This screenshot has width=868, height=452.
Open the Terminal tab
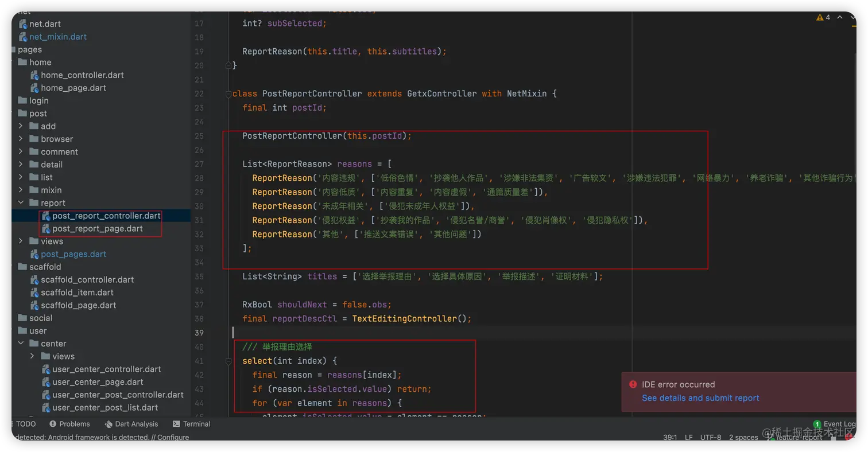tap(191, 424)
